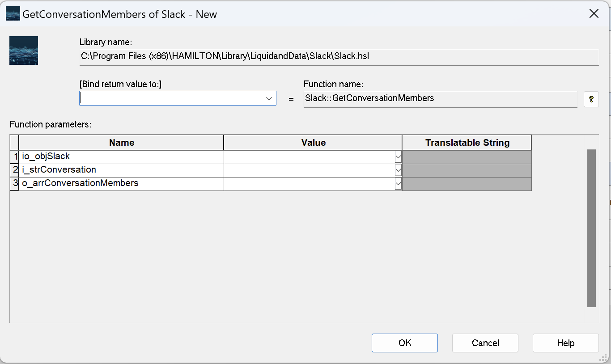
Task: Open the Help button
Action: 566,343
